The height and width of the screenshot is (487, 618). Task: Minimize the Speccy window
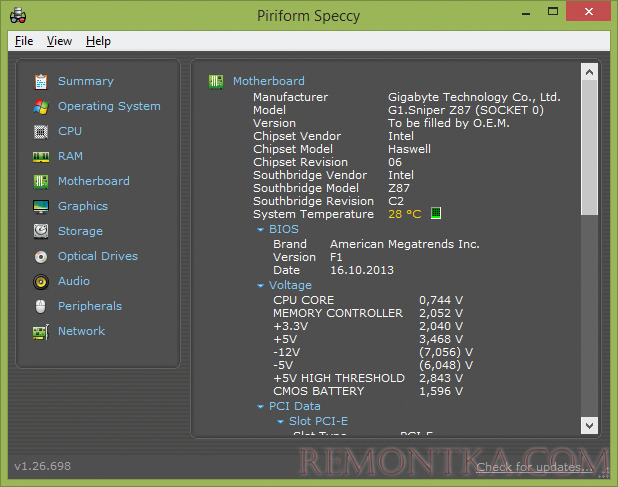(526, 13)
